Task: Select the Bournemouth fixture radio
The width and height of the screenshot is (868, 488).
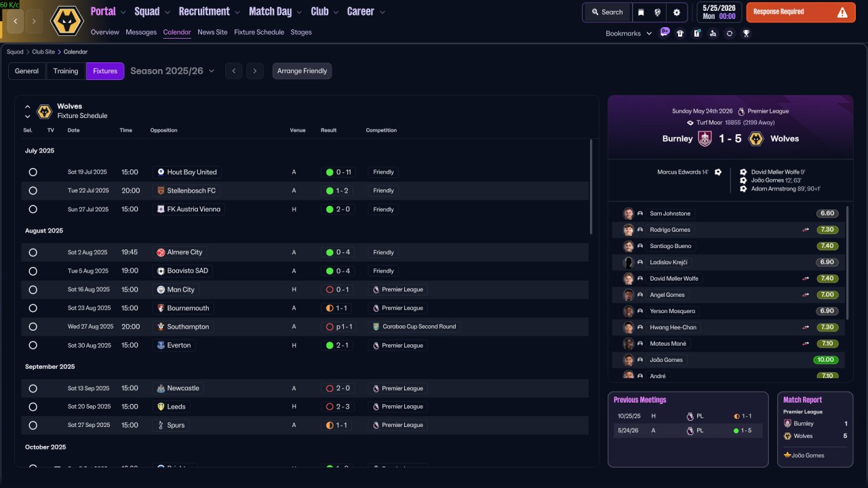Action: pos(33,308)
